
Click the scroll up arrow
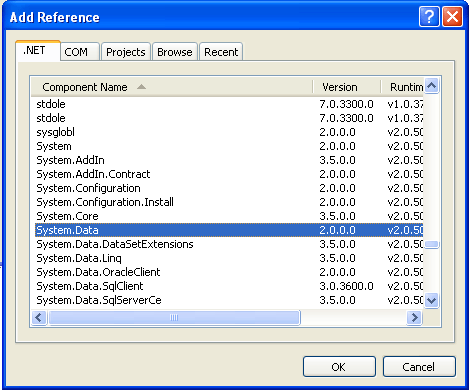coord(432,86)
